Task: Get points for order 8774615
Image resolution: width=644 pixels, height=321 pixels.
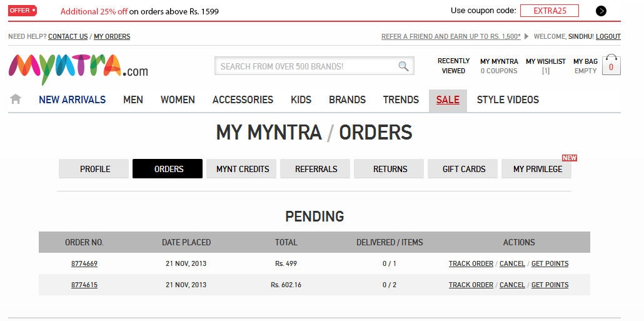Action: coord(550,285)
